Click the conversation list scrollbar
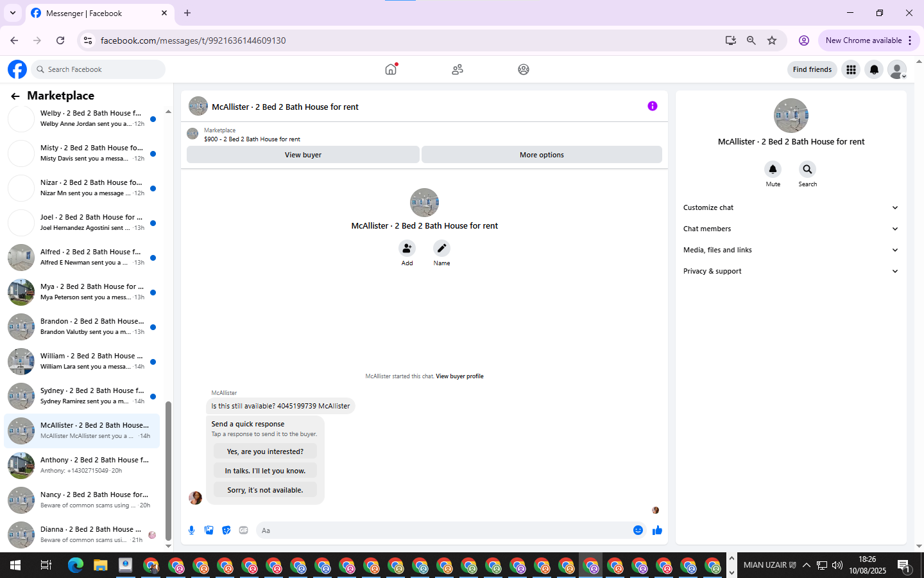Image resolution: width=924 pixels, height=578 pixels. [168, 471]
